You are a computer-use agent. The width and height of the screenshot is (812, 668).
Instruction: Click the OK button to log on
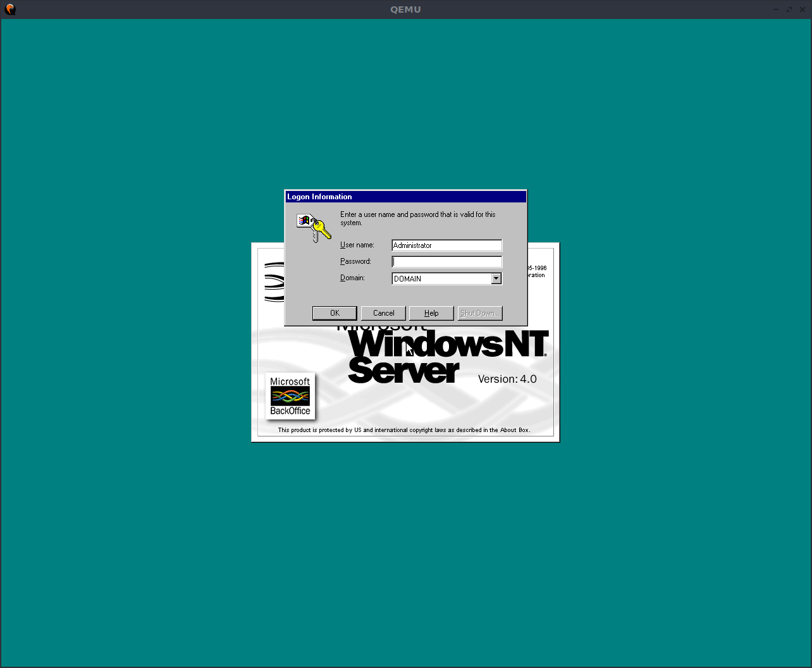(335, 313)
